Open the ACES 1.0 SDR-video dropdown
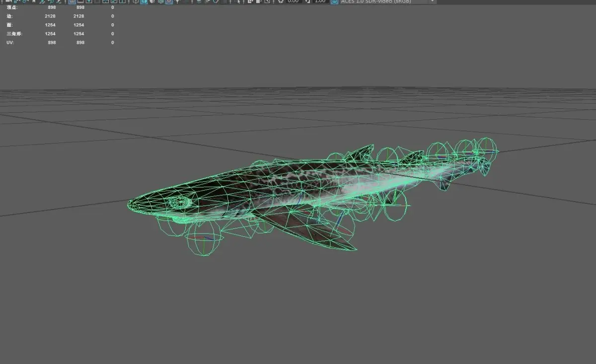The height and width of the screenshot is (364, 596). [388, 2]
